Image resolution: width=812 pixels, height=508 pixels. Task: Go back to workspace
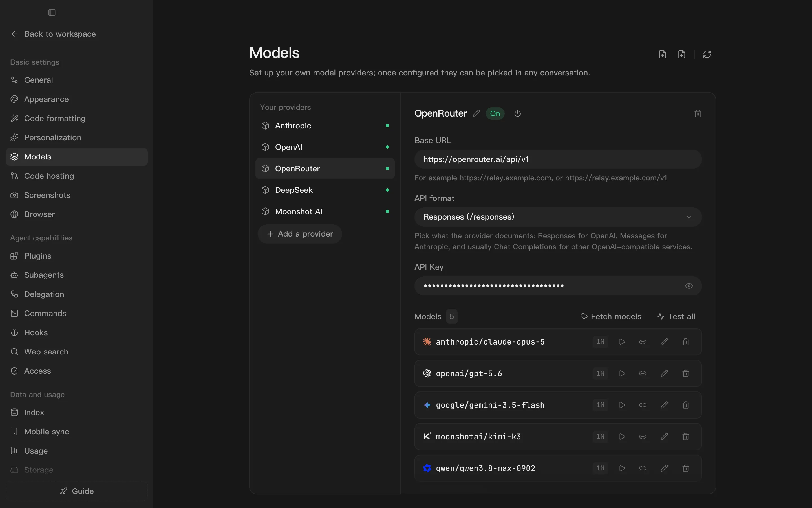tap(53, 34)
